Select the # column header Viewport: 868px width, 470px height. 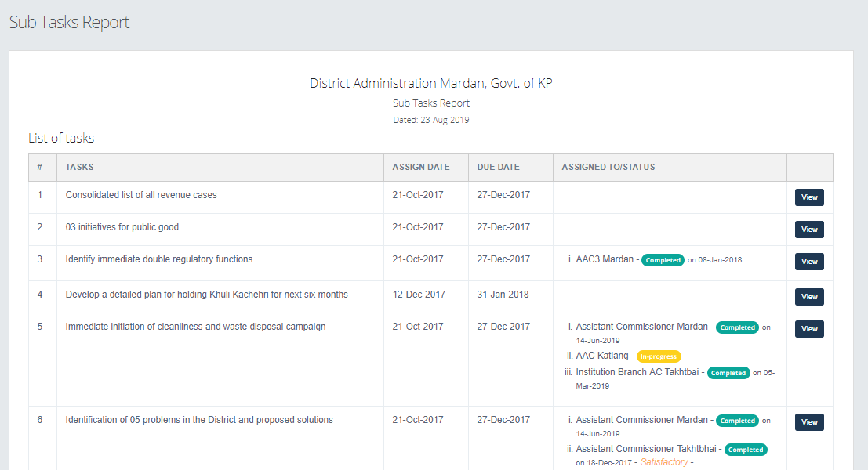[x=40, y=167]
